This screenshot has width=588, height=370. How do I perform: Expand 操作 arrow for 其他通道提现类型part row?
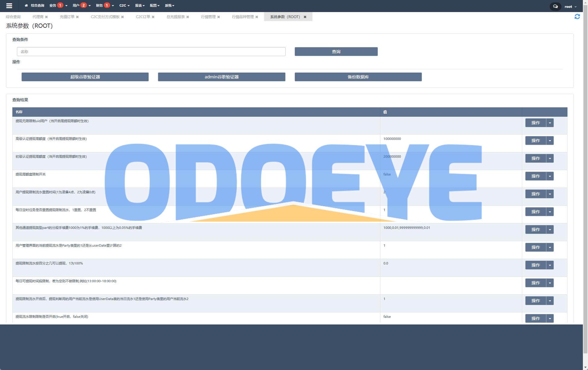click(550, 229)
